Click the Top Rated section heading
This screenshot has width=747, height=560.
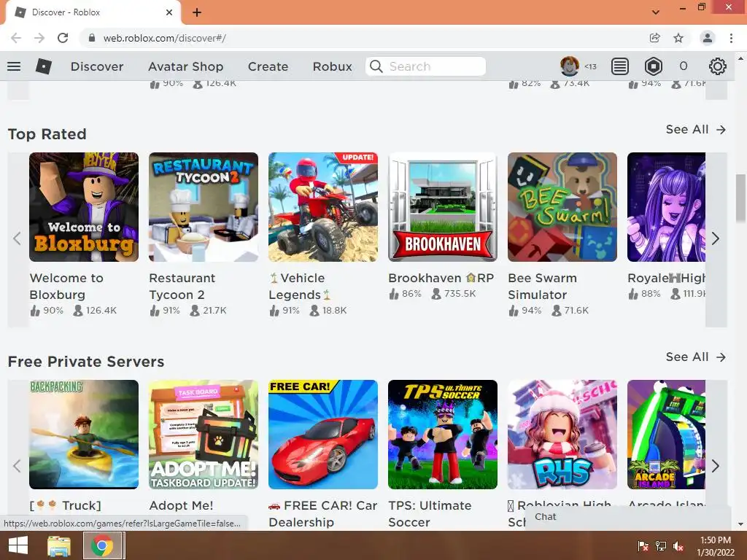click(47, 134)
